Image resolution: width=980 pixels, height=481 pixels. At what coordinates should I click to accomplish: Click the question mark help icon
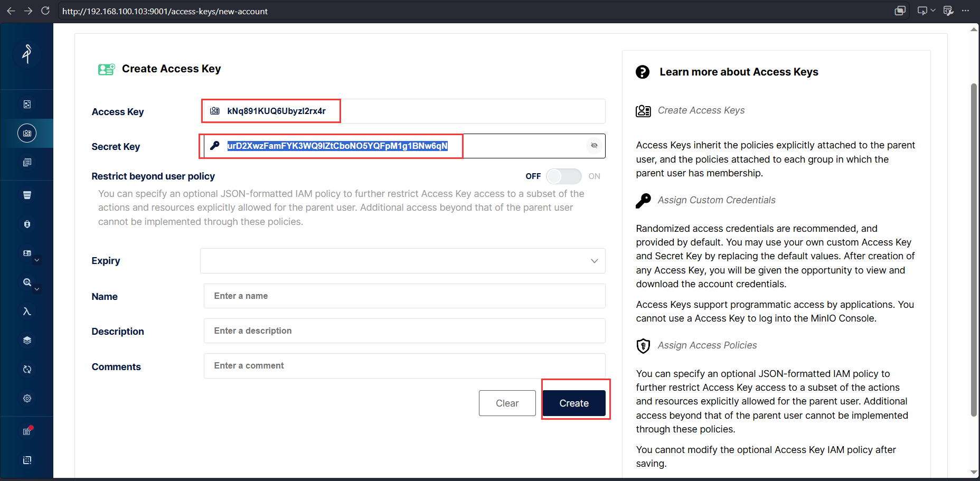tap(643, 72)
